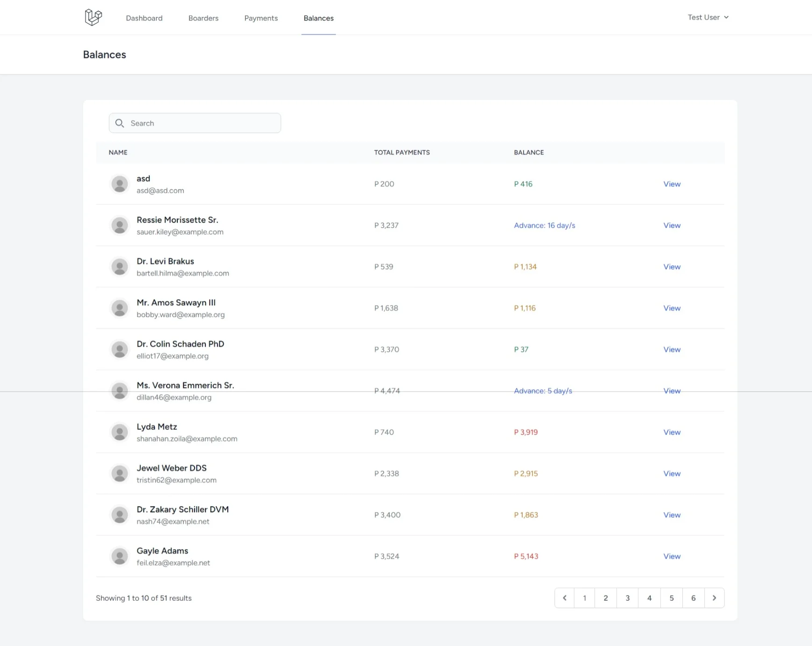Expand the chevron next to Test User
This screenshot has width=812, height=646.
[726, 17]
